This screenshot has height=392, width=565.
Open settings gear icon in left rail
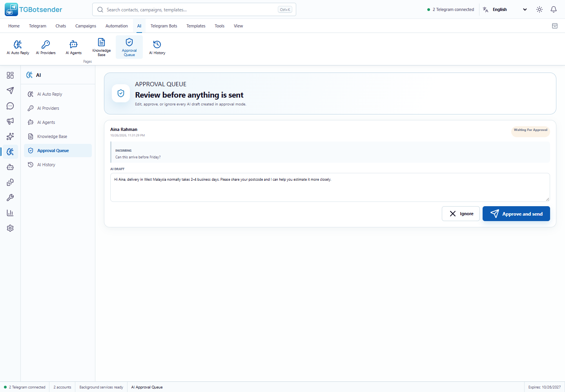click(10, 228)
